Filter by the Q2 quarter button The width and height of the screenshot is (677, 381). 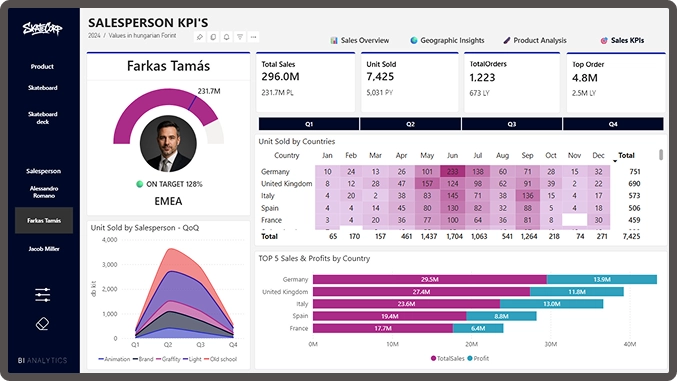[410, 124]
